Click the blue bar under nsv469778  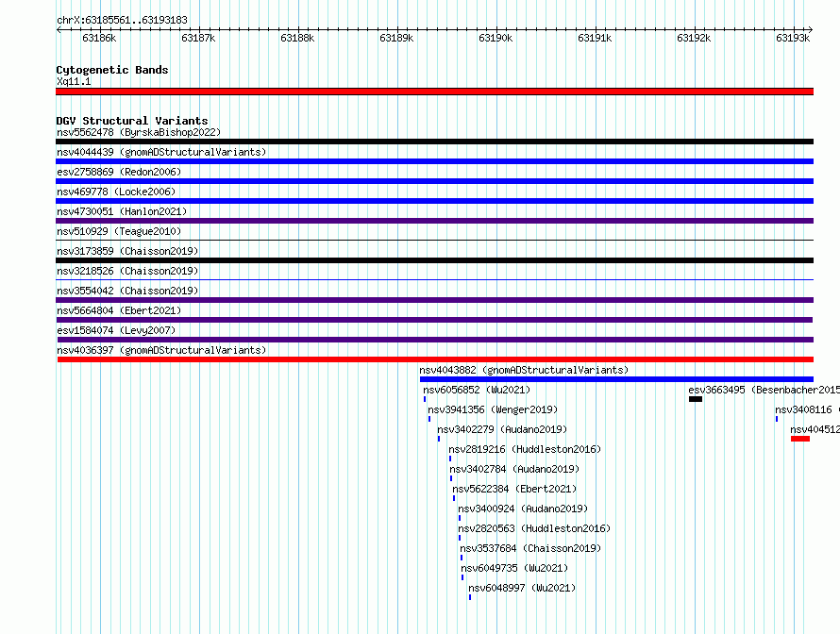434,201
